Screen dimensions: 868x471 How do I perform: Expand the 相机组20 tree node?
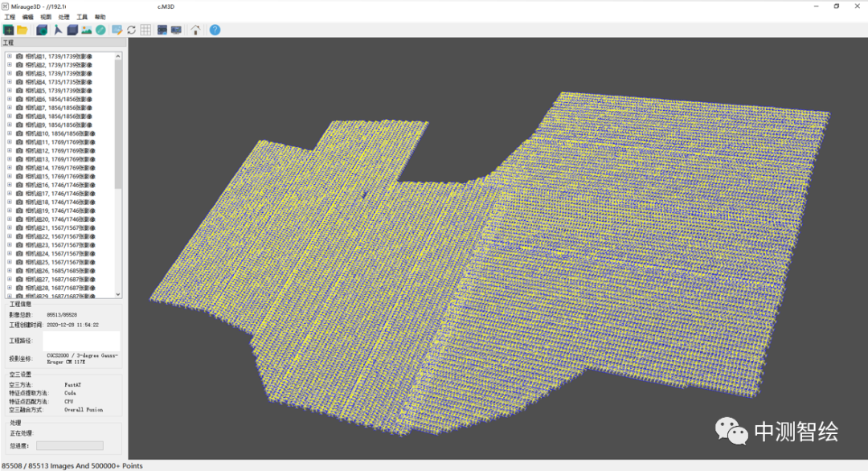click(x=10, y=219)
